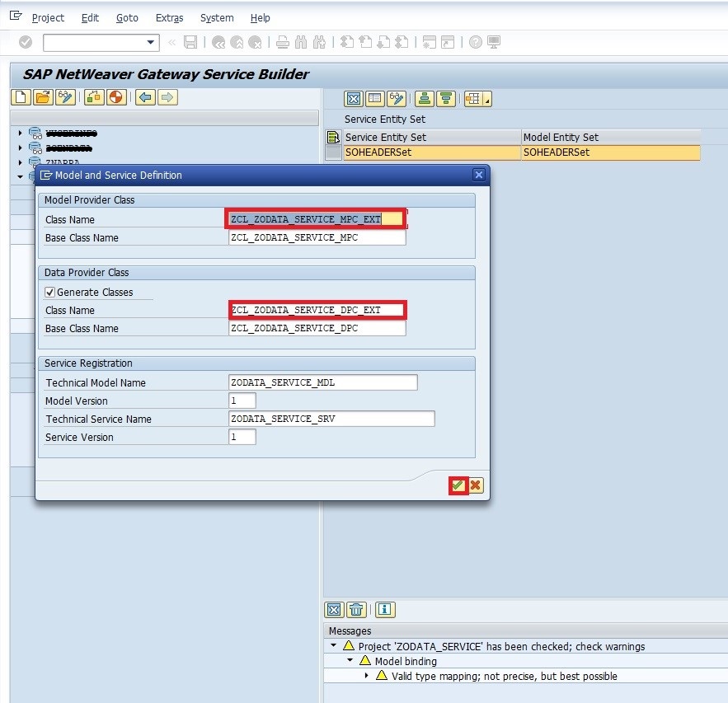The height and width of the screenshot is (703, 728).
Task: Open the layout icon's small dropdown arrow
Action: click(x=487, y=99)
